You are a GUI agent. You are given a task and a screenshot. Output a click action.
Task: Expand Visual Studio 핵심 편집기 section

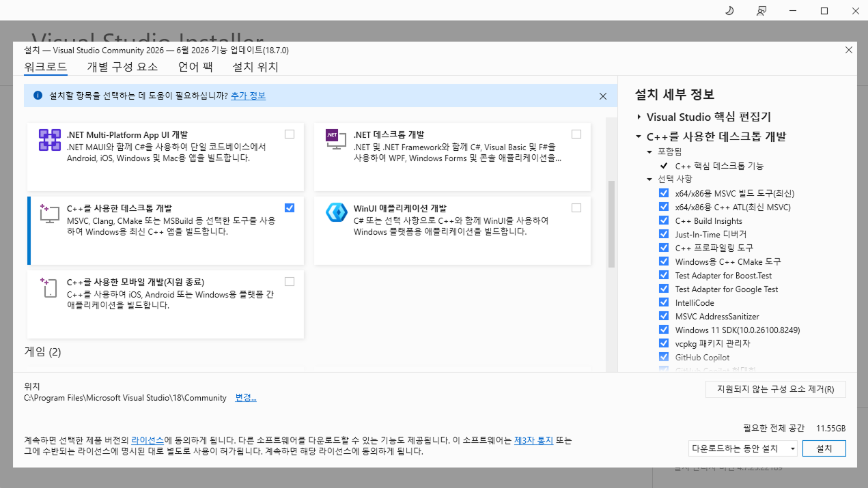[x=639, y=117]
